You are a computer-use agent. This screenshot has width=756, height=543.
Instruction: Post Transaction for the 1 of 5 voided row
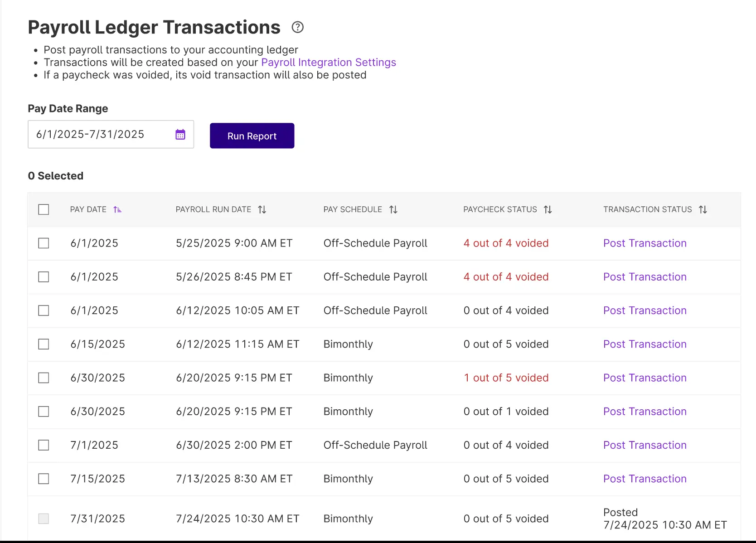click(645, 378)
